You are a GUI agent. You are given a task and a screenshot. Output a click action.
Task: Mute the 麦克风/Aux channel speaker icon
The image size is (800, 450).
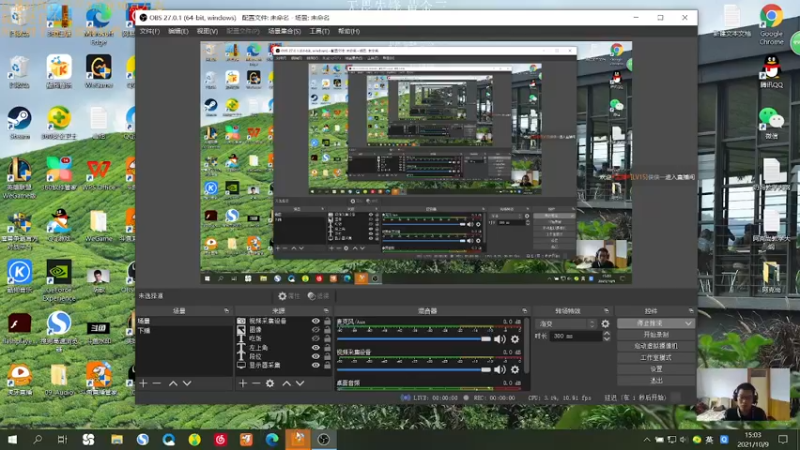pyautogui.click(x=499, y=339)
